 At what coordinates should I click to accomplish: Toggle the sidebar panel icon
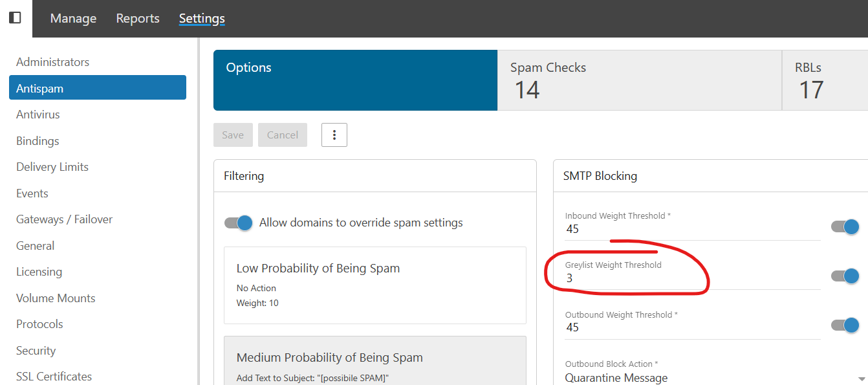[15, 18]
